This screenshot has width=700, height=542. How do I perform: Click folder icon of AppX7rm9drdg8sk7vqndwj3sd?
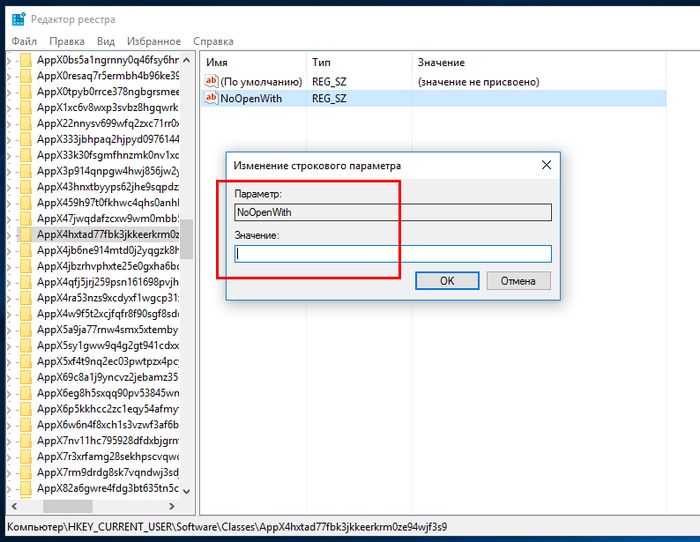point(26,472)
